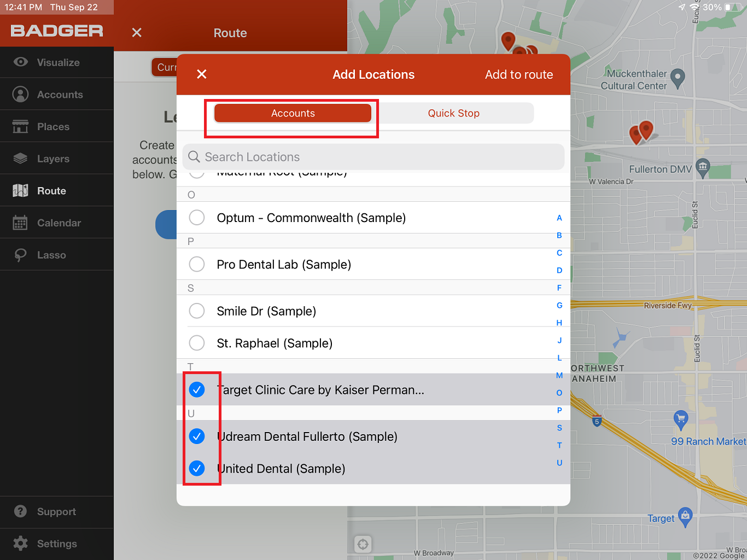Image resolution: width=747 pixels, height=560 pixels.
Task: Jump to index letter J
Action: [559, 340]
